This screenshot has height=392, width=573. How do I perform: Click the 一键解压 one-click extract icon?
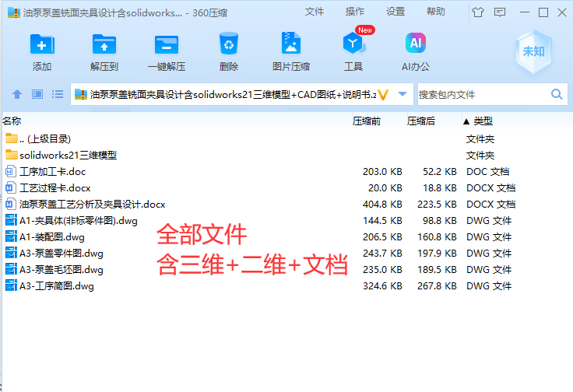pos(167,44)
